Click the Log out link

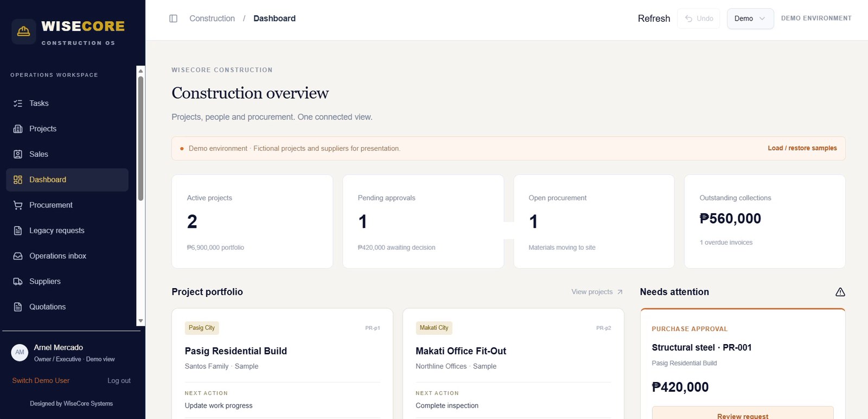tap(119, 380)
